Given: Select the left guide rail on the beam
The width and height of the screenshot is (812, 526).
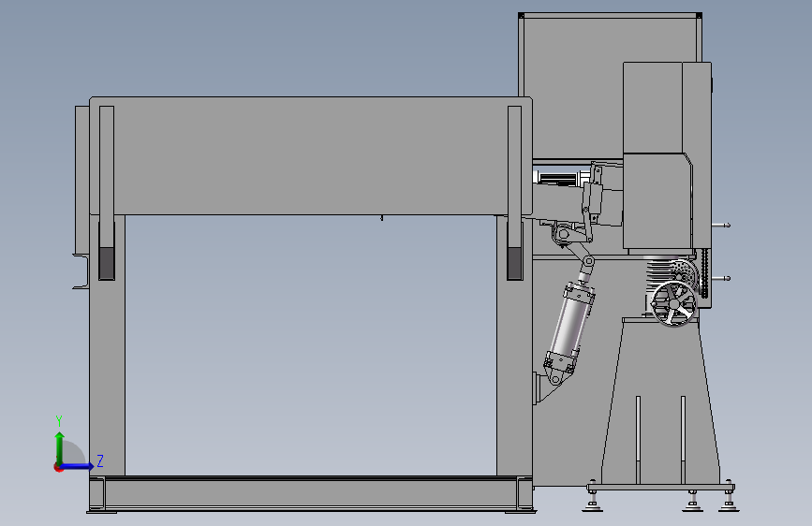Looking at the screenshot, I should click(107, 193).
